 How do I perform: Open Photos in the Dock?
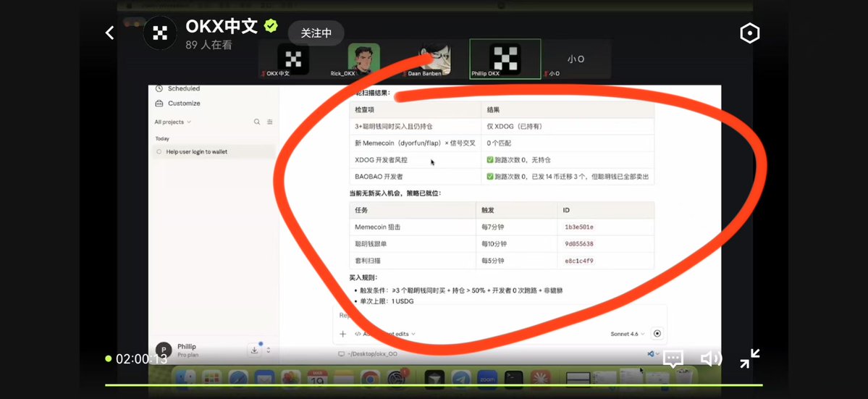click(291, 379)
